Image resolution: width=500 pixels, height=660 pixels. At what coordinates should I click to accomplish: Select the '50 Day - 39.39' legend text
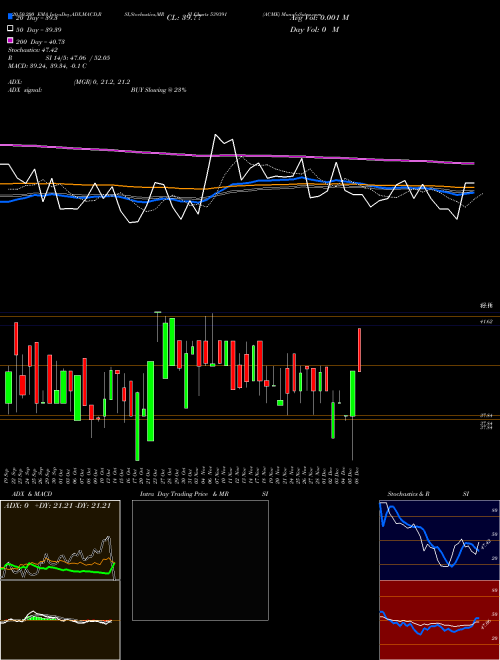[x=38, y=30]
